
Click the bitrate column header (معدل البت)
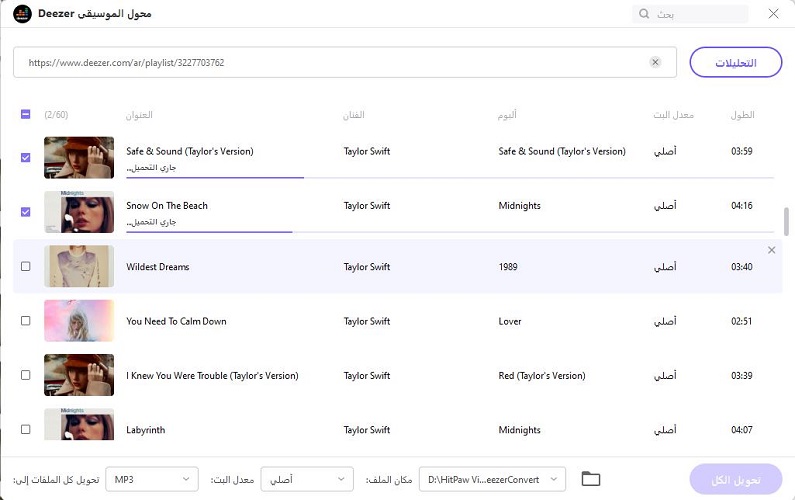673,115
